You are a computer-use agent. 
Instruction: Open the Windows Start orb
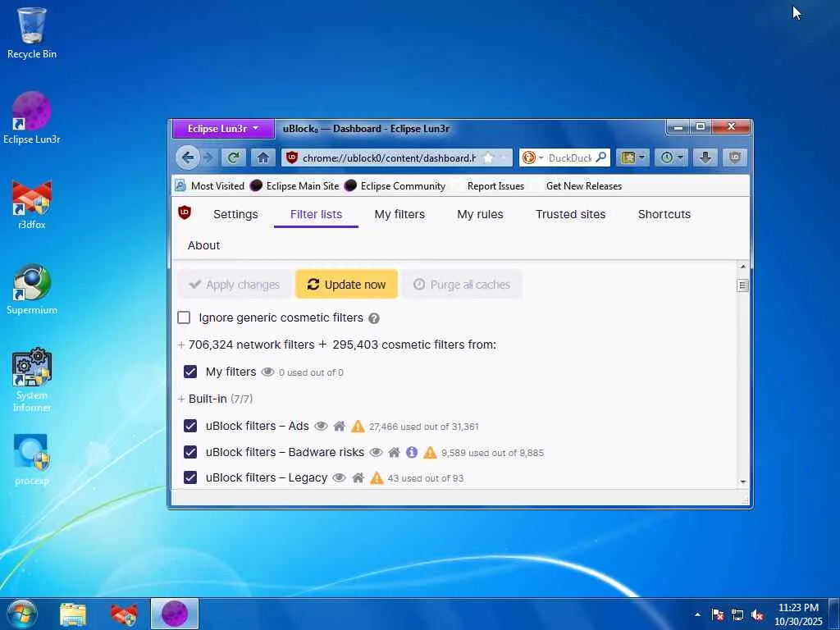pyautogui.click(x=22, y=614)
